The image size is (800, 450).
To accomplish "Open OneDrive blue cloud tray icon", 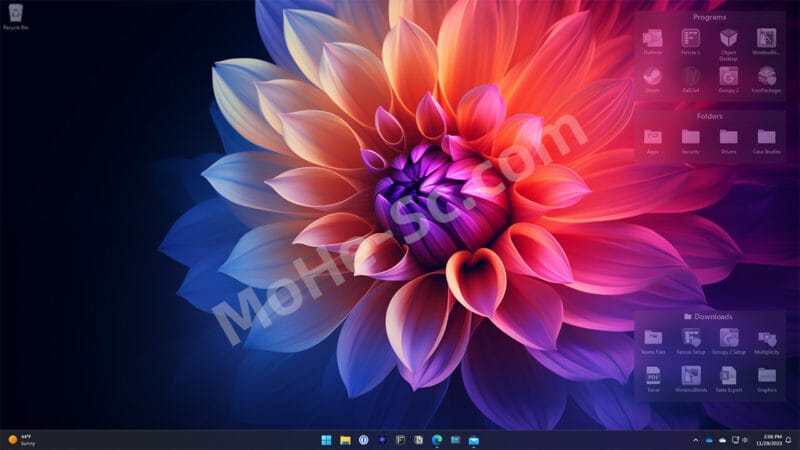I will (709, 440).
